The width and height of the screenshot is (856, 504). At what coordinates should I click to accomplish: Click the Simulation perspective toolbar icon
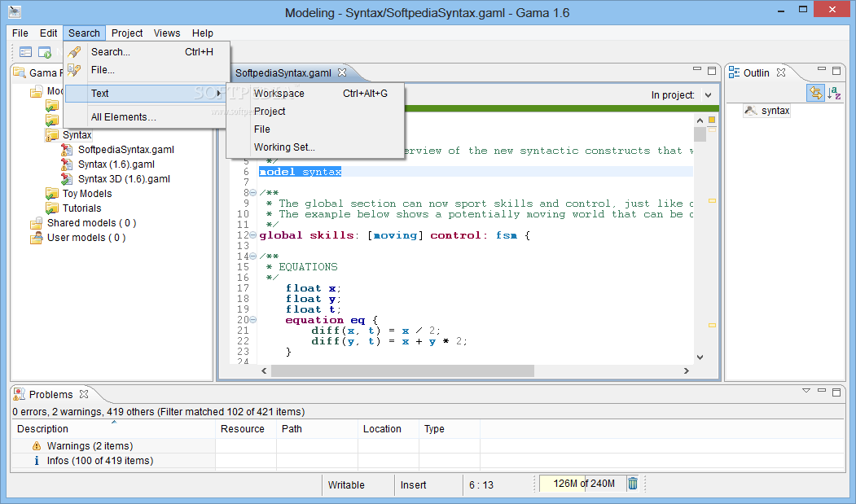coord(44,52)
